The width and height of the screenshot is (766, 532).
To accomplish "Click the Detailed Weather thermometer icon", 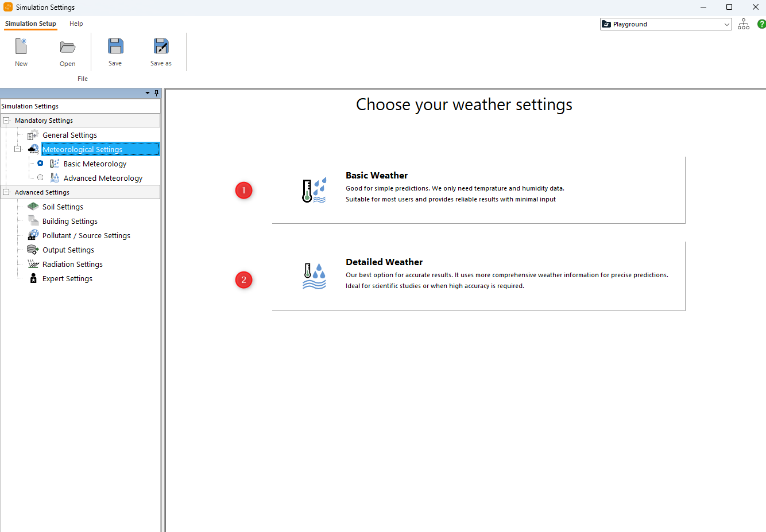I will tap(314, 276).
